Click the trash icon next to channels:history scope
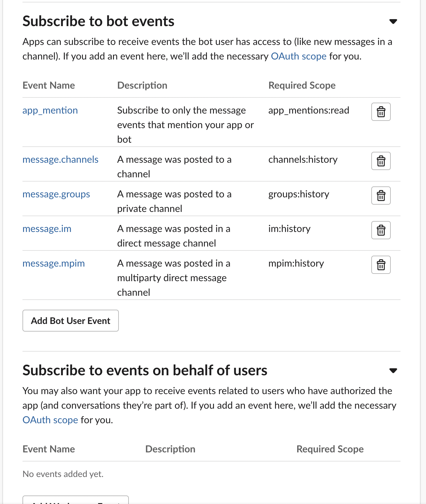Viewport: 426px width, 504px height. pyautogui.click(x=381, y=161)
